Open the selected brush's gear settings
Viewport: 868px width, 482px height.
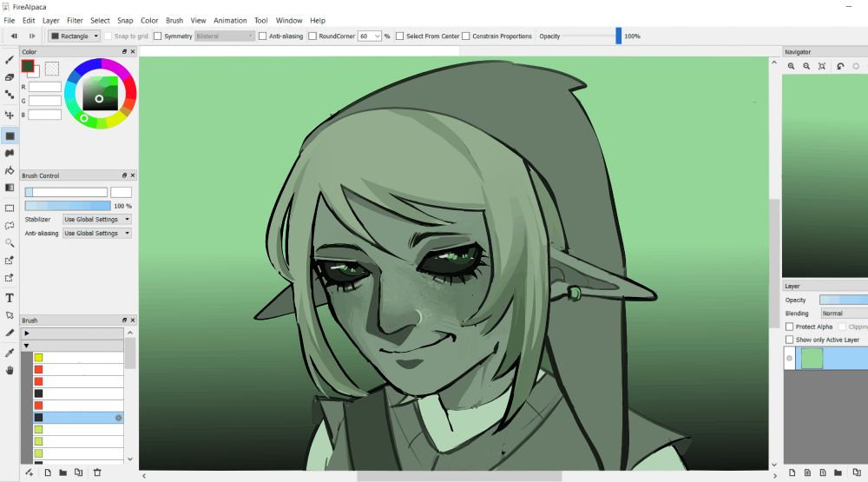coord(118,418)
